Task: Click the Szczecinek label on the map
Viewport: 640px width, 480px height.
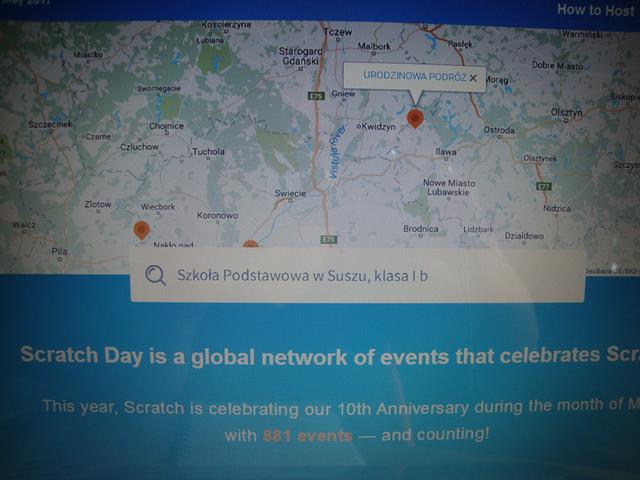Action: (50, 124)
